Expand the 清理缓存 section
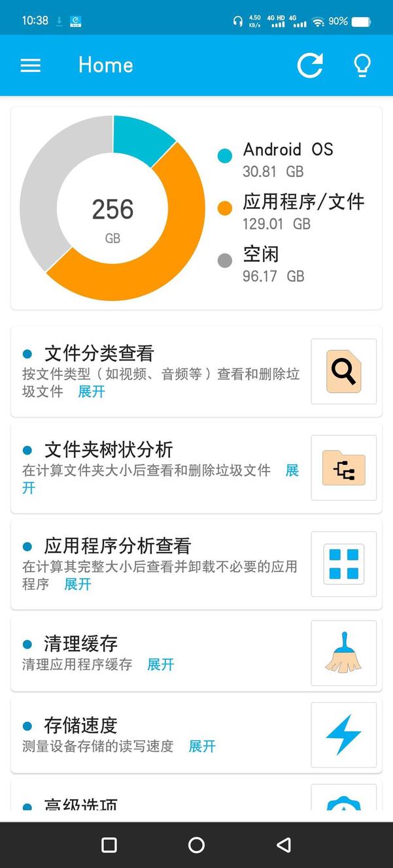 (160, 665)
